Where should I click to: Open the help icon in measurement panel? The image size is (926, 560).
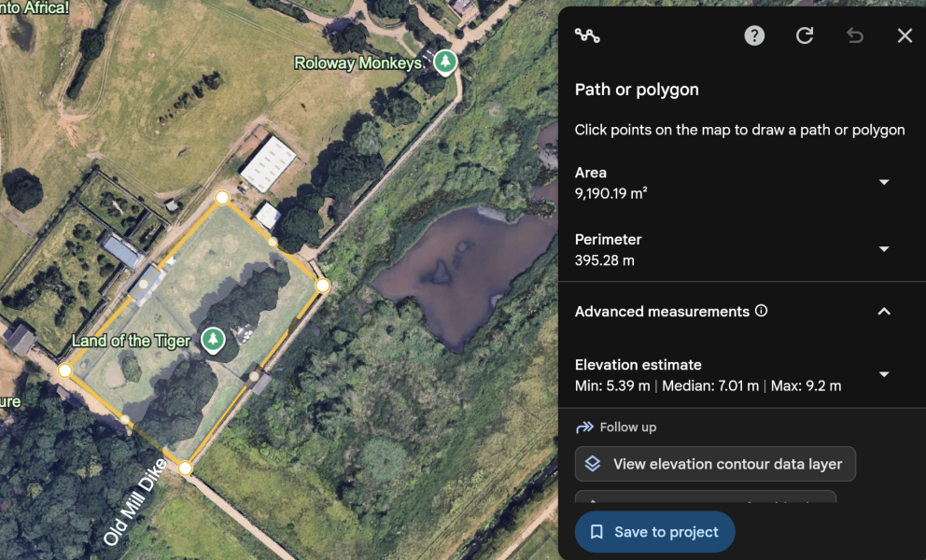pos(754,35)
